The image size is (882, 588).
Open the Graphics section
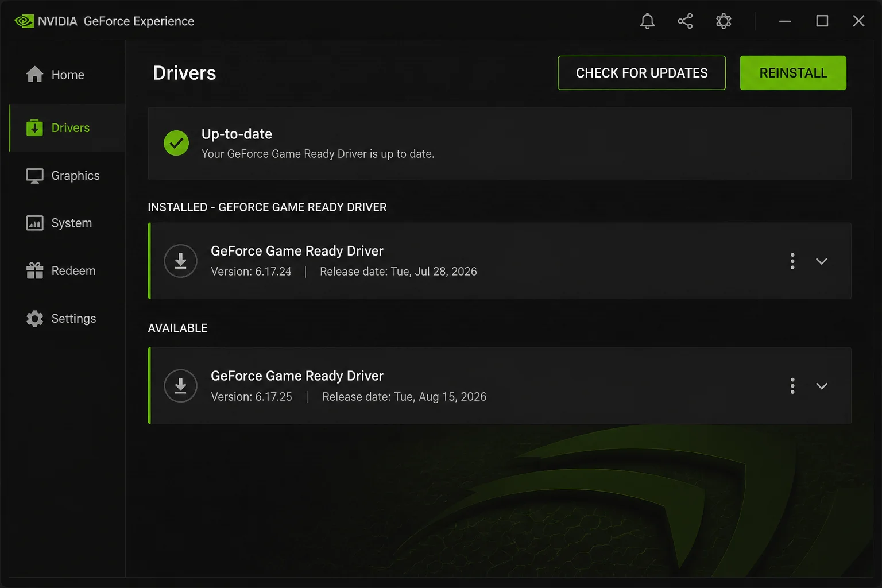[x=67, y=176]
